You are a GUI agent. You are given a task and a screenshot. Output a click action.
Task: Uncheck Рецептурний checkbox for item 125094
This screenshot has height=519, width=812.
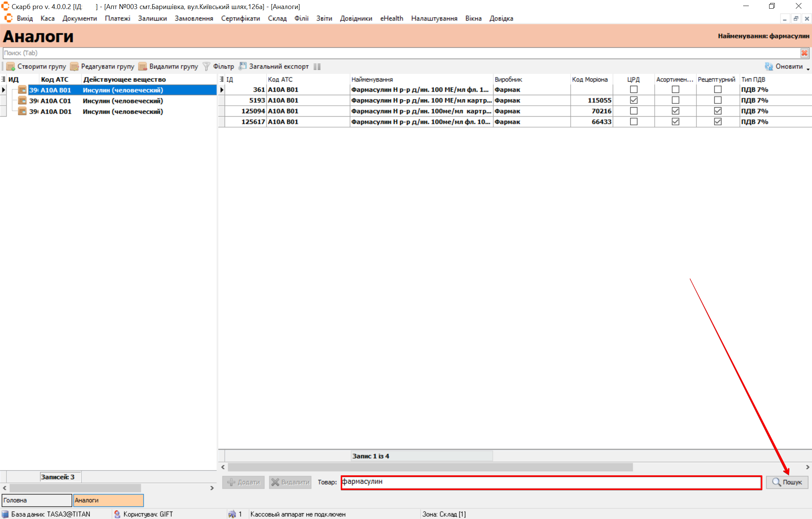pos(718,111)
